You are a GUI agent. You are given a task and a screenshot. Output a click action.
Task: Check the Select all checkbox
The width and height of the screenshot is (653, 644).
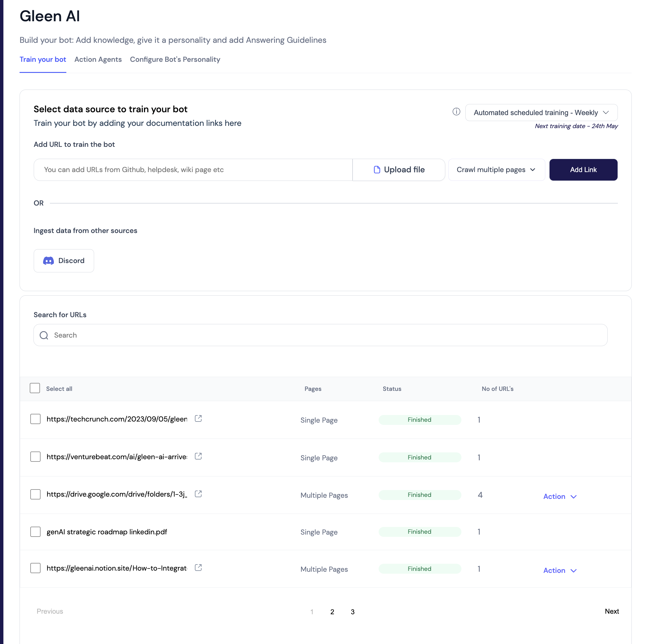[35, 388]
